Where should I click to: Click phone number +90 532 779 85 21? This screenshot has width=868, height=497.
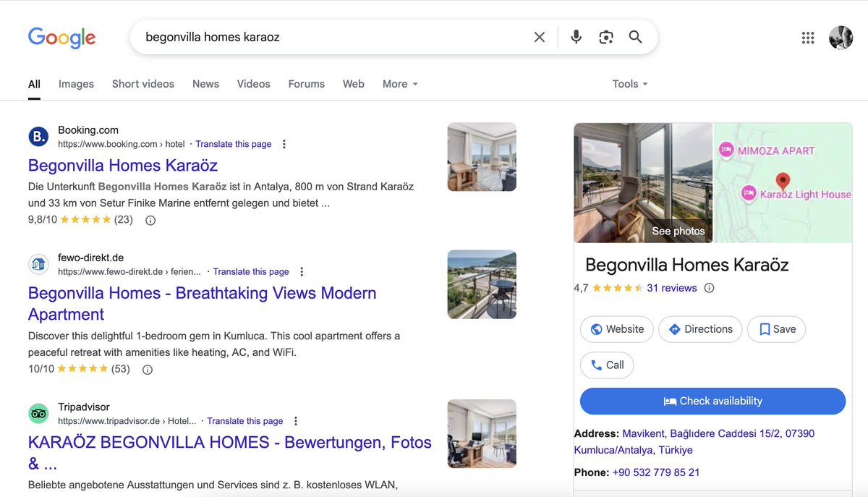[656, 472]
